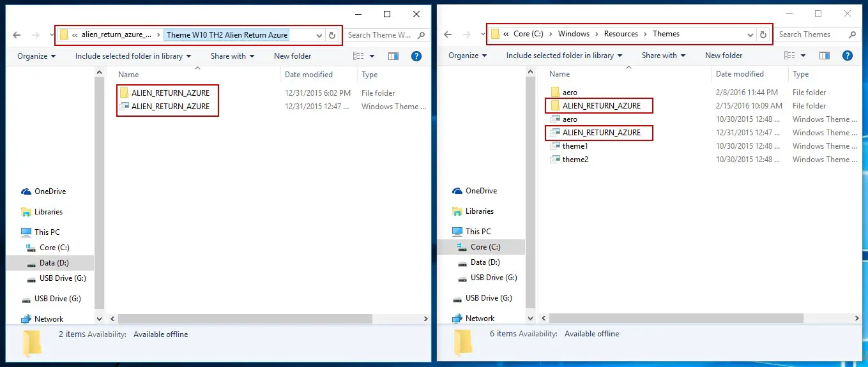Open view options dropdown arrow in left window
Viewport: 868px width, 367px height.
tap(372, 56)
